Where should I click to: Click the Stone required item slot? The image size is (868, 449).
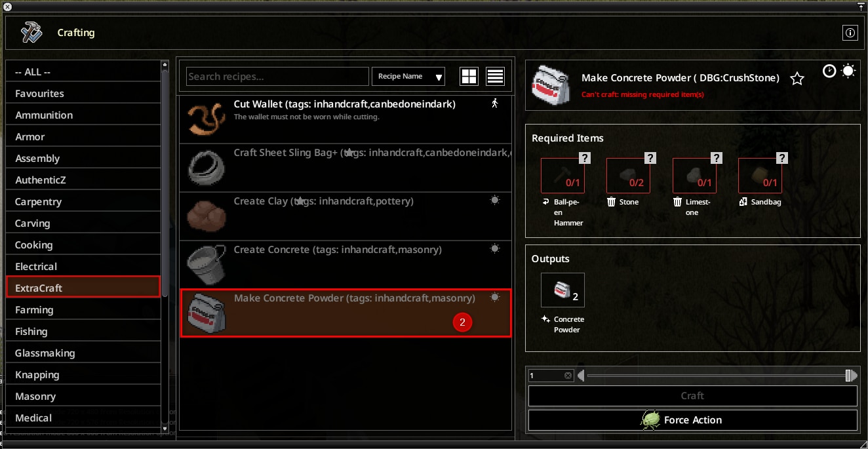[x=628, y=175]
